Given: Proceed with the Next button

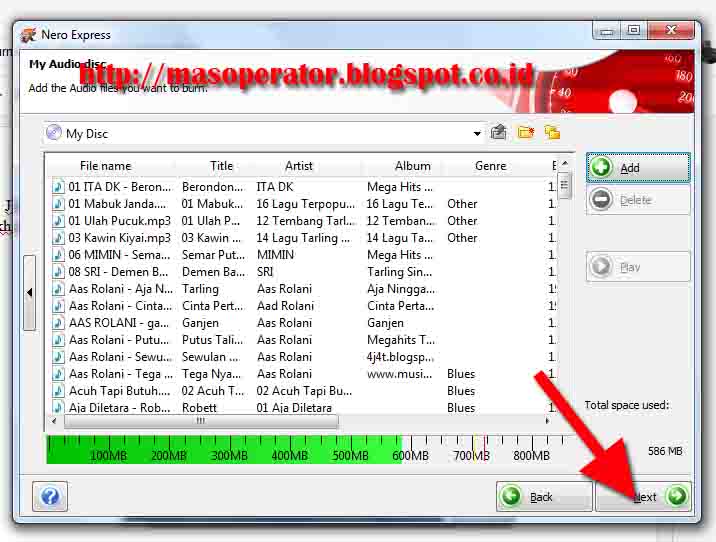Looking at the screenshot, I should (643, 496).
